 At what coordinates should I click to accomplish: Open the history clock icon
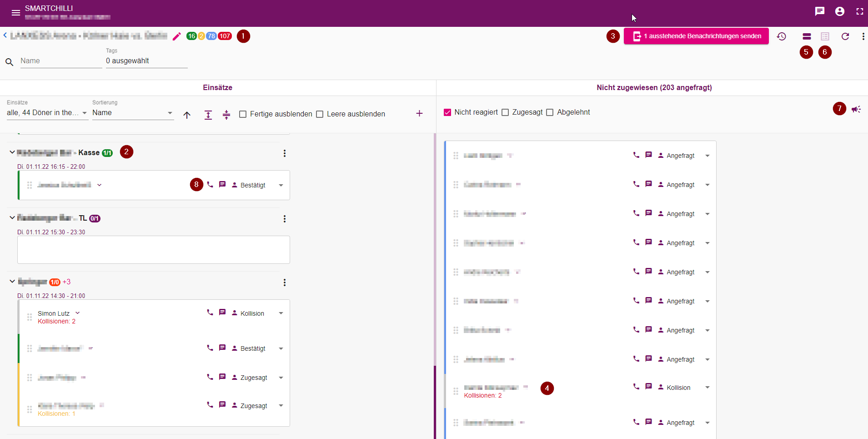point(781,36)
